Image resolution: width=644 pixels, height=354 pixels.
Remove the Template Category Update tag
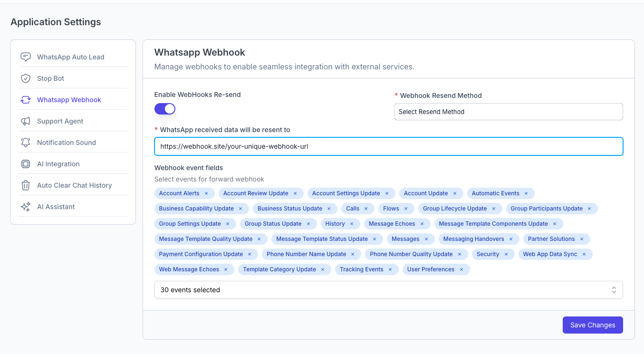pos(323,269)
